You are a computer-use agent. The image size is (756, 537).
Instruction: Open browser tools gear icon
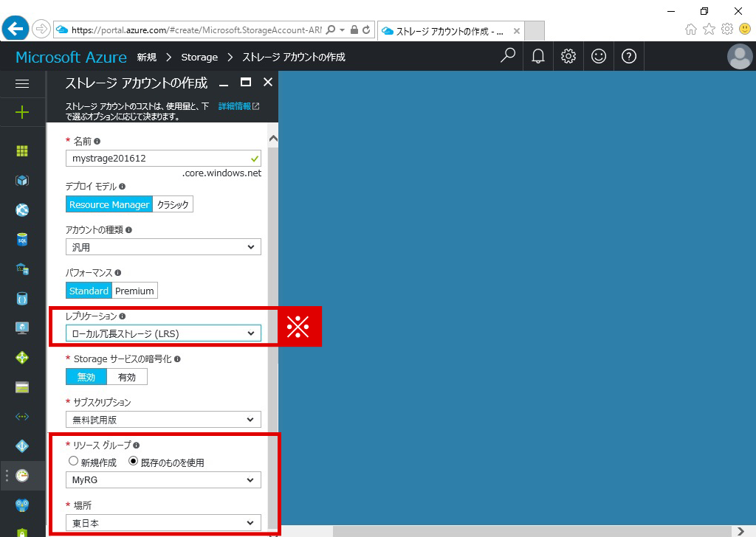pos(727,29)
